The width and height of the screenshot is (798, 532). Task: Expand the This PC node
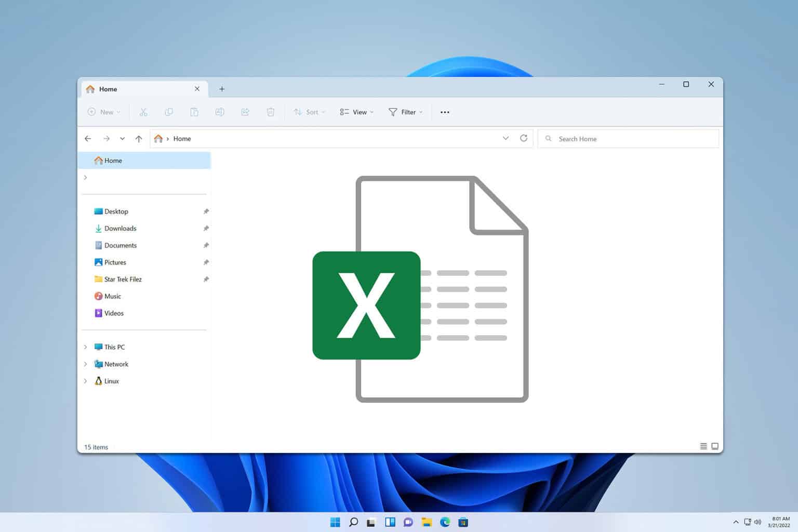tap(86, 347)
